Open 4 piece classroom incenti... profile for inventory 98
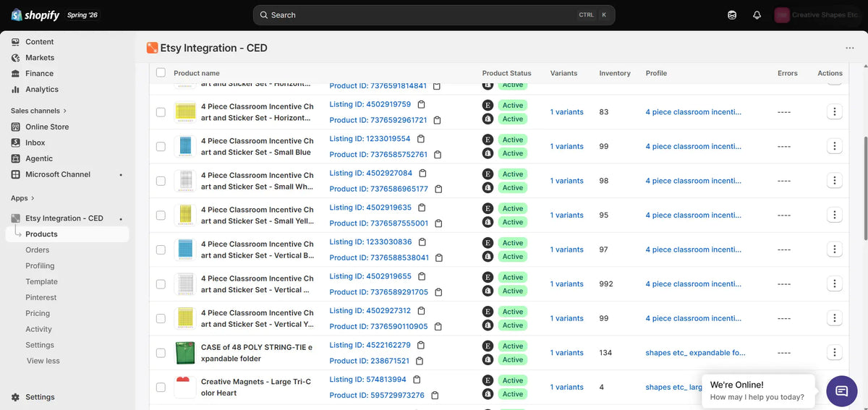Image resolution: width=868 pixels, height=410 pixels. pos(693,181)
